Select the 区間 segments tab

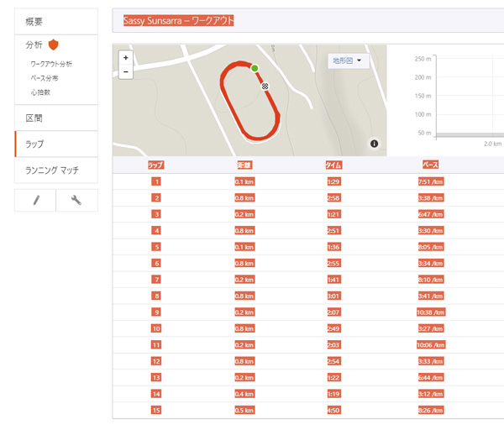point(55,118)
